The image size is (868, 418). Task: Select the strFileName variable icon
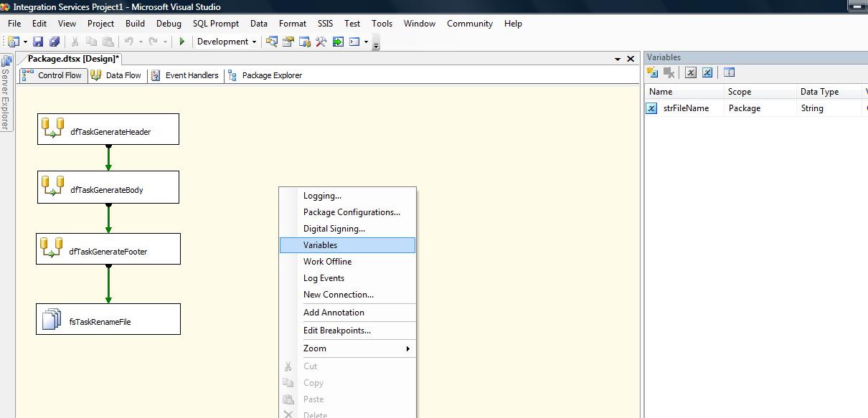(x=651, y=108)
